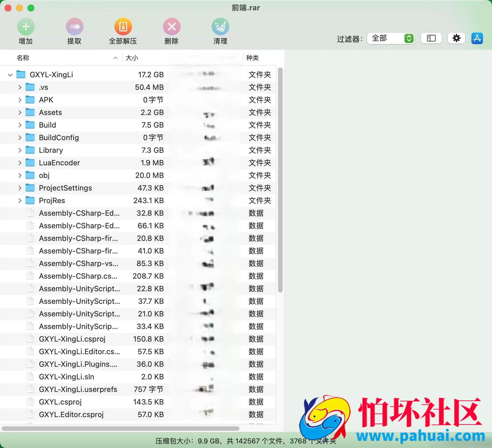Expand the BuildConfig folder chevron
The image size is (492, 448).
click(x=20, y=138)
